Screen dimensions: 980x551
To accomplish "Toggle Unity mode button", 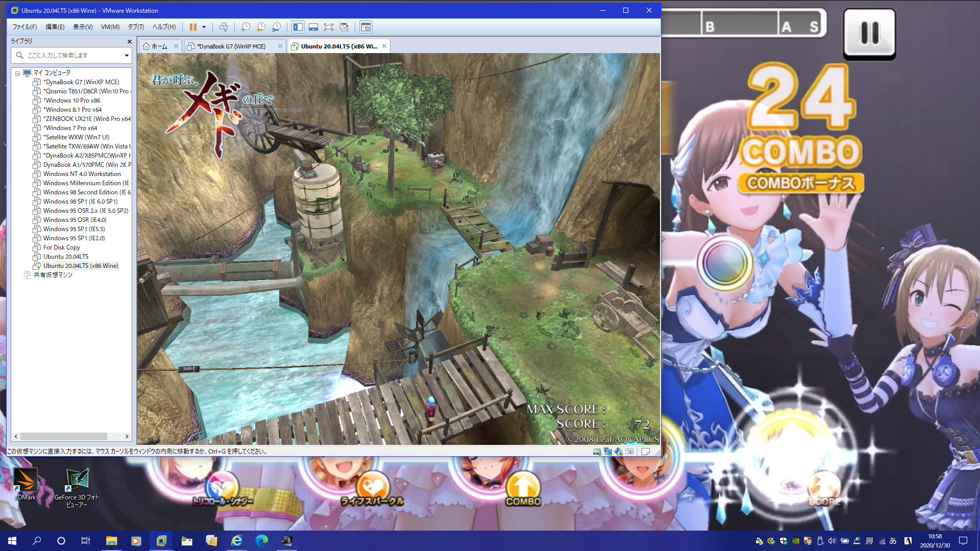I will pos(344,27).
